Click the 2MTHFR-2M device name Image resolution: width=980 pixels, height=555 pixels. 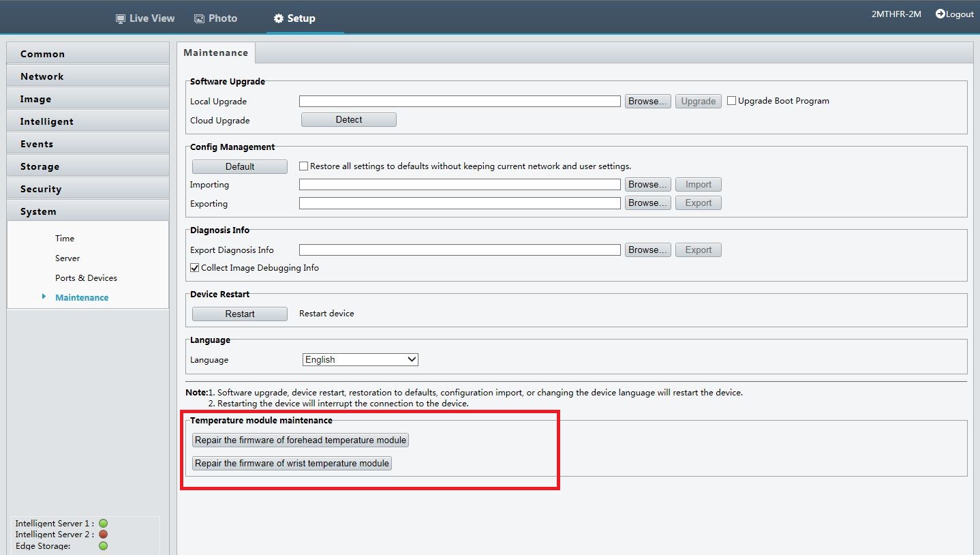896,14
